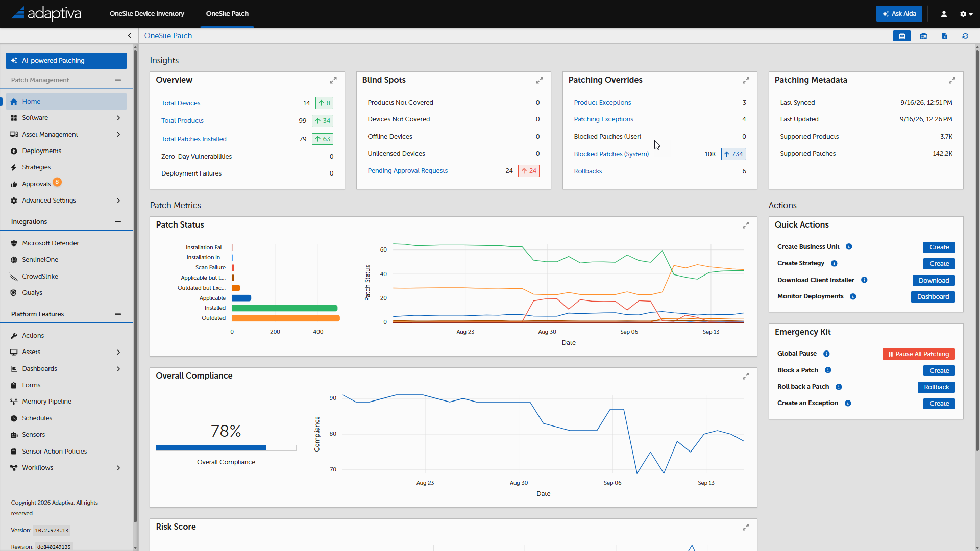This screenshot has width=980, height=551.
Task: Create a new Business Unit
Action: (939, 247)
